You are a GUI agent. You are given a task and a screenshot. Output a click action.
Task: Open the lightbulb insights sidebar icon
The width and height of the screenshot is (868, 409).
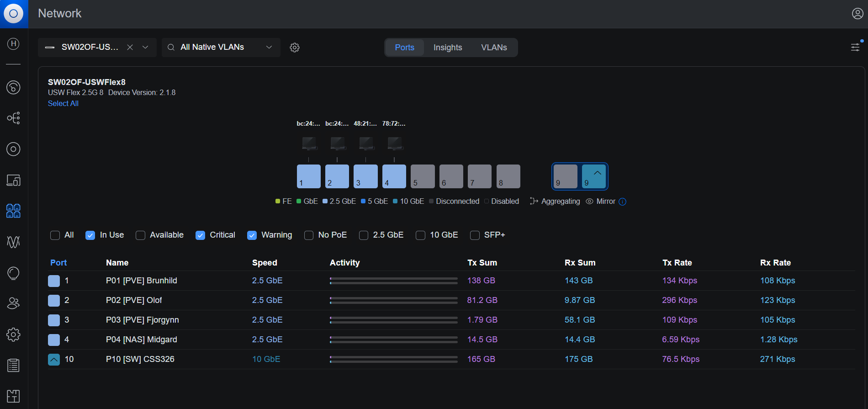pos(13,273)
